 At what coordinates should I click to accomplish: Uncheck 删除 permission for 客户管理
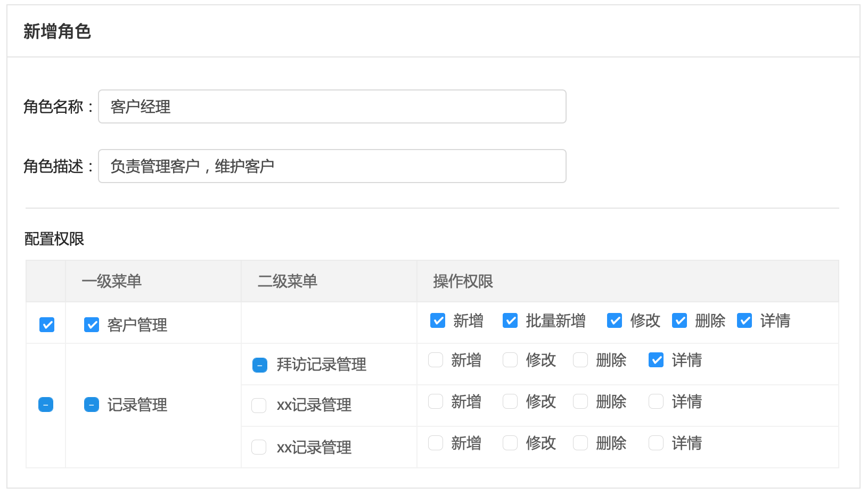pos(679,320)
